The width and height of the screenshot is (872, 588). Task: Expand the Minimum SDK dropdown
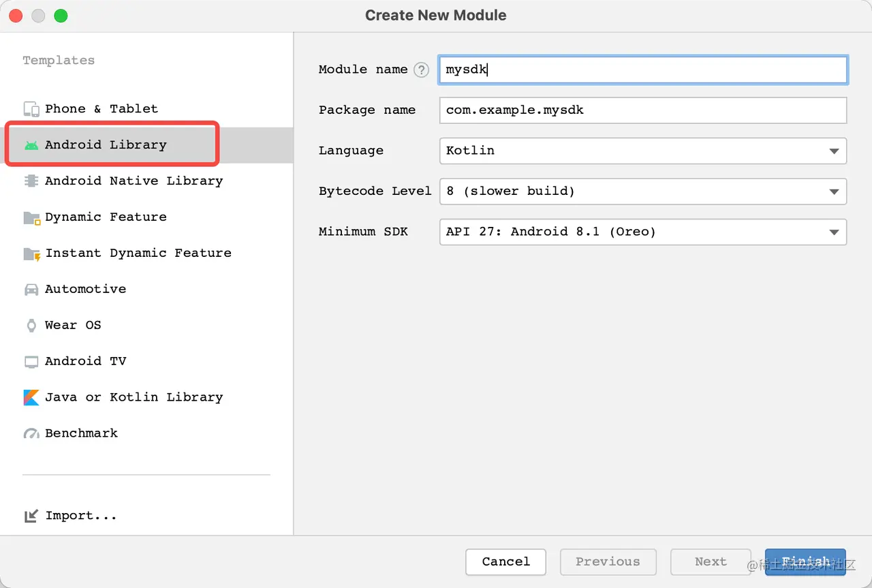[x=834, y=232]
